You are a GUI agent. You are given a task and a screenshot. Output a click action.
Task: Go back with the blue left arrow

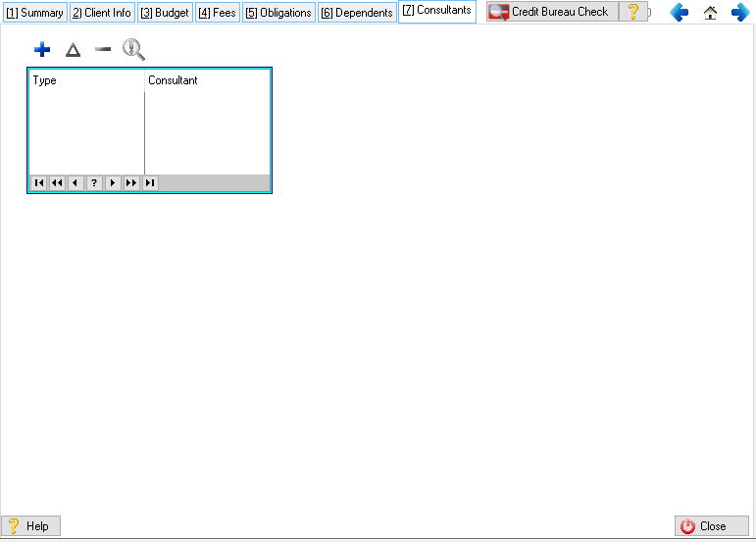pyautogui.click(x=680, y=13)
